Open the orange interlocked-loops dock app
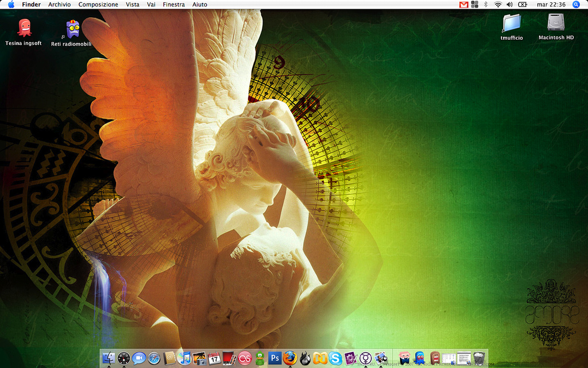588x368 pixels. click(320, 358)
